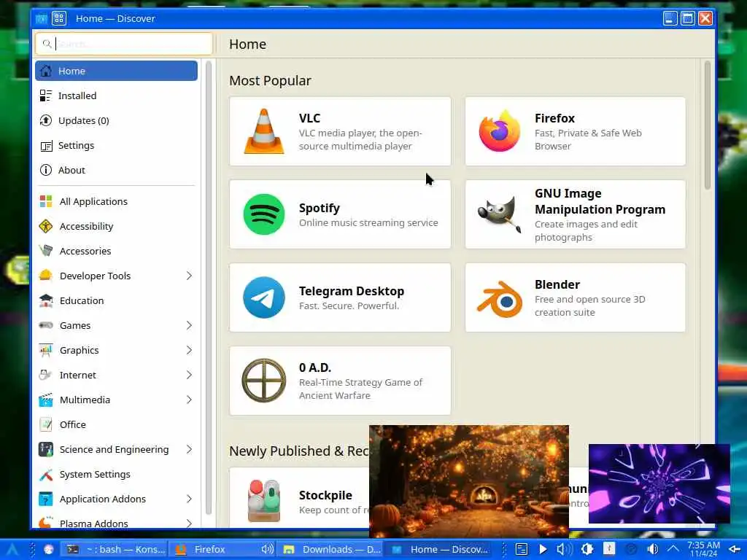This screenshot has height=560, width=747.
Task: Select the Home sidebar item
Action: [116, 71]
